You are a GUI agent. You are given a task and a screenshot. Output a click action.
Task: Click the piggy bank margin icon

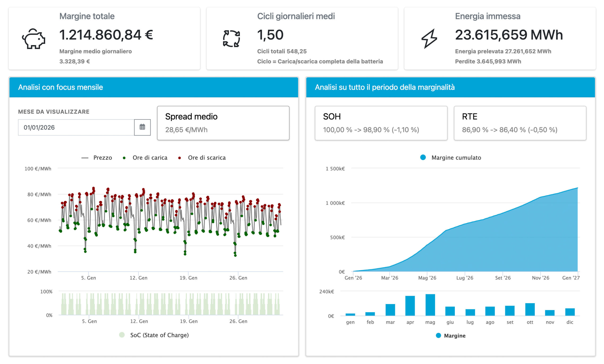tap(34, 38)
